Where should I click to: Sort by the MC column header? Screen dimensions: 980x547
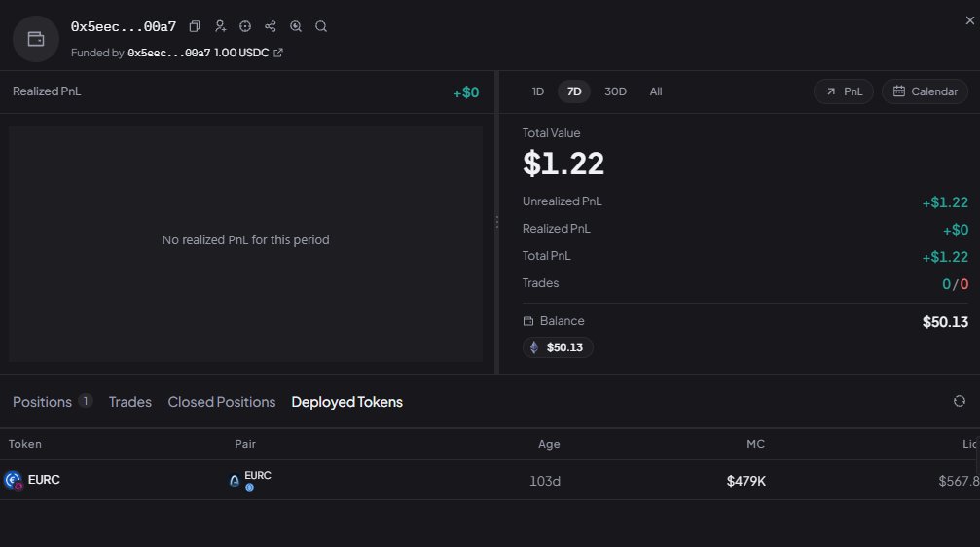click(x=755, y=444)
